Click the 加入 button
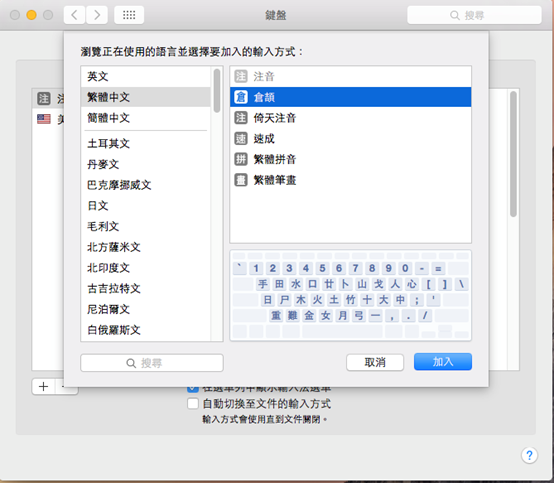The height and width of the screenshot is (483, 554). click(443, 362)
